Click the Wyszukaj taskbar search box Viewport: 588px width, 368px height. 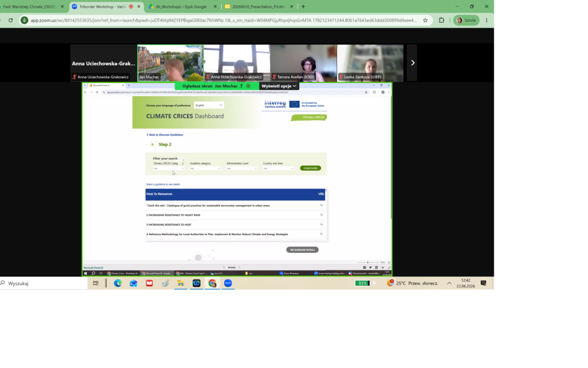44,283
